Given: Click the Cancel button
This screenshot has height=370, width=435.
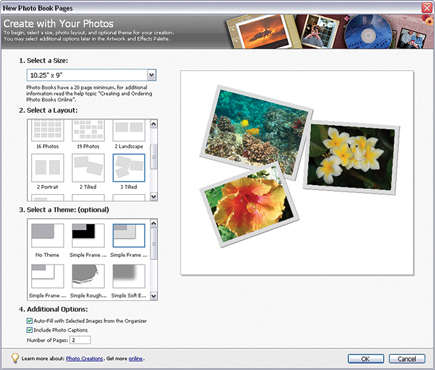Looking at the screenshot, I should 407,359.
